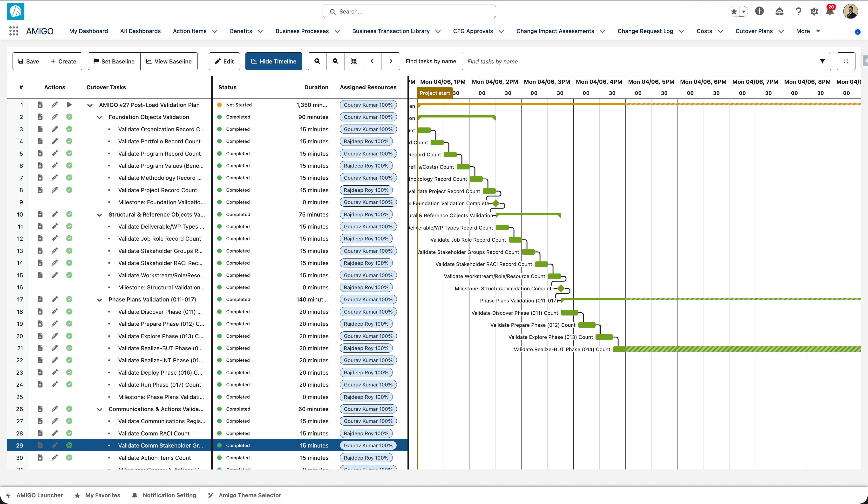
Task: Click the Hide Timeline button
Action: (274, 61)
